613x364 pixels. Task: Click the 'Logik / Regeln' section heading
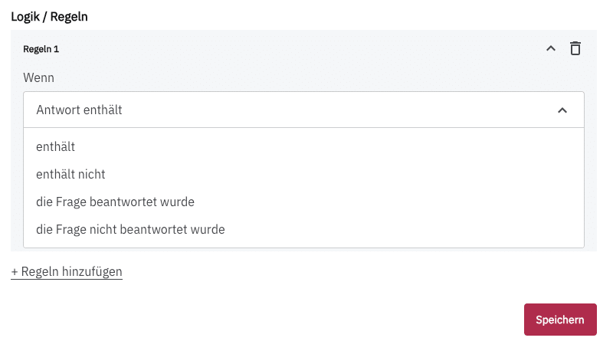[x=49, y=16]
